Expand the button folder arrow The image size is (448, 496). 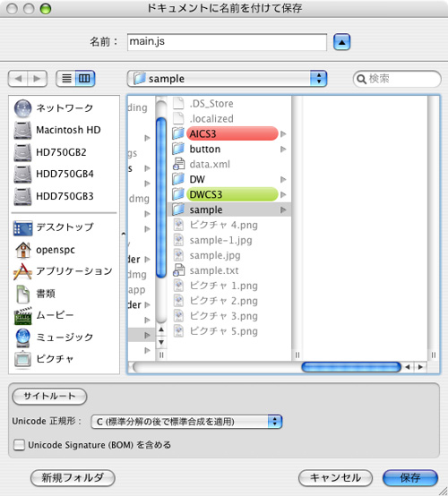click(283, 149)
